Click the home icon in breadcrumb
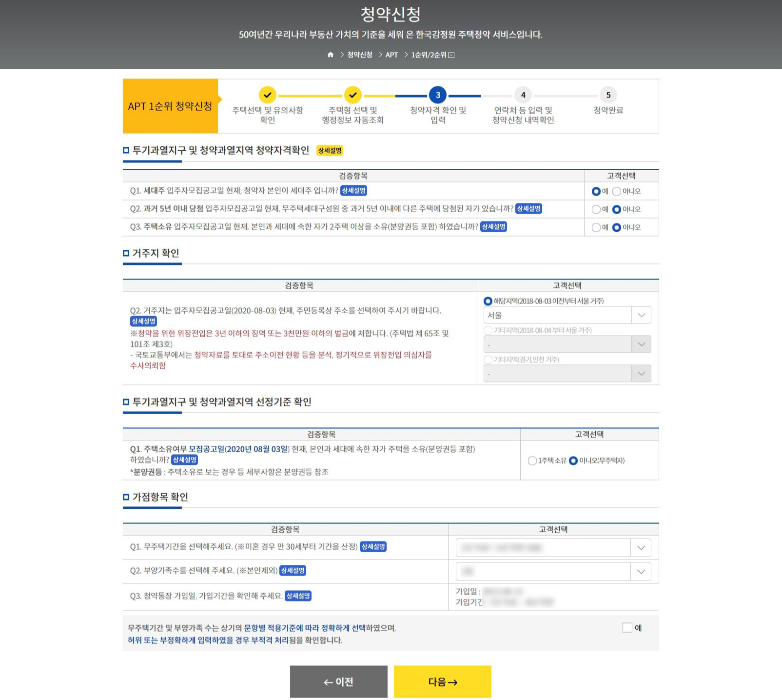This screenshot has height=700, width=782. [331, 55]
